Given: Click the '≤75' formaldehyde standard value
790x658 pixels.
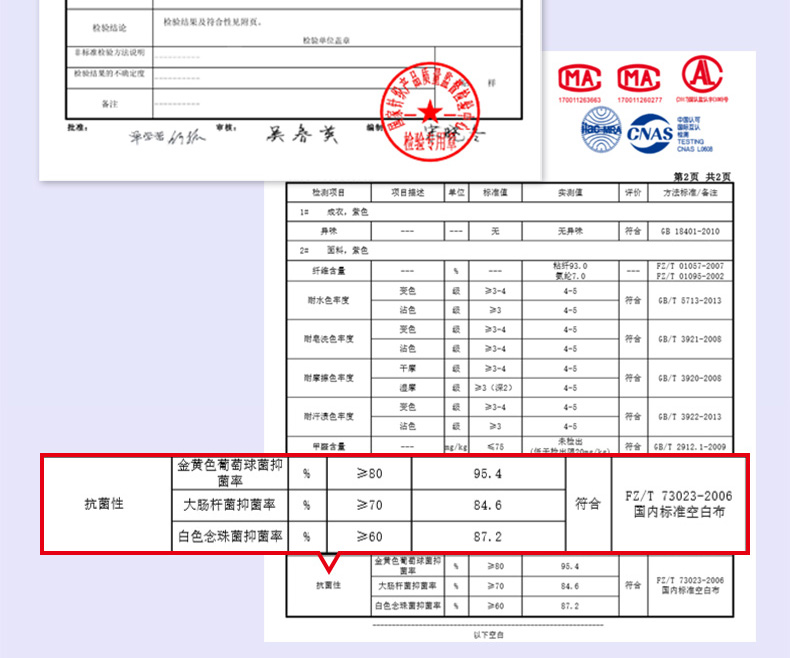Looking at the screenshot, I should pos(495,446).
